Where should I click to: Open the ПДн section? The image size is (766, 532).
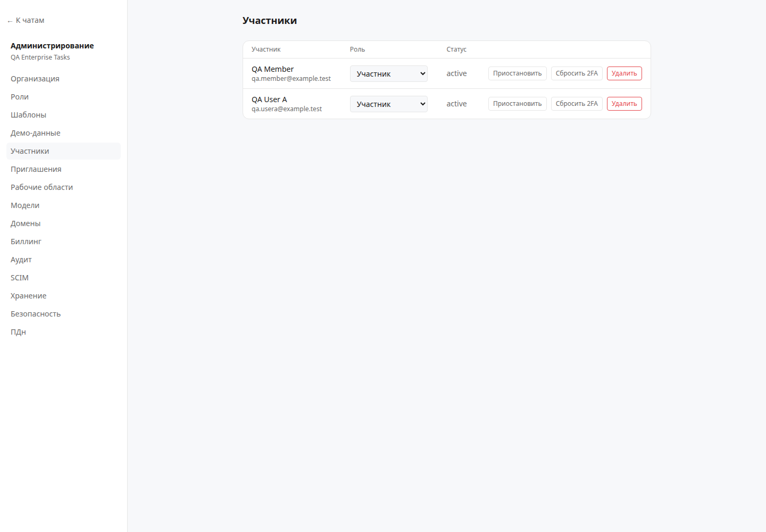[63, 332]
